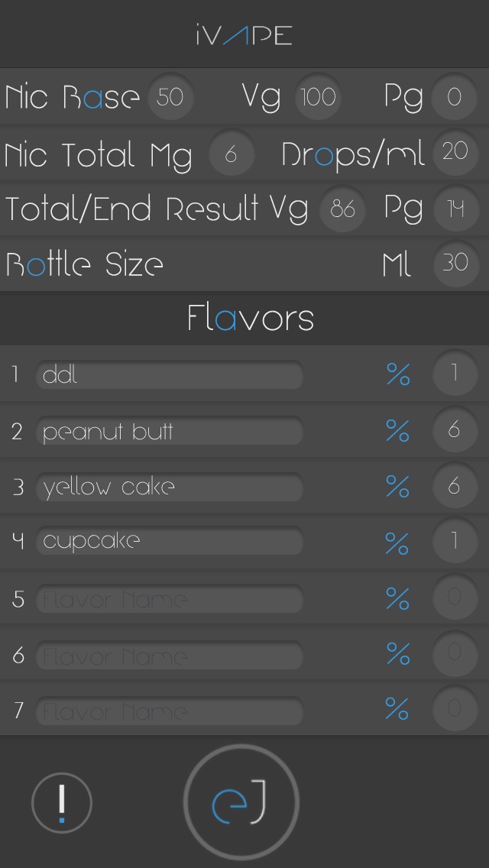Adjust the Drops/ml value 20
This screenshot has width=489, height=868.
(455, 152)
